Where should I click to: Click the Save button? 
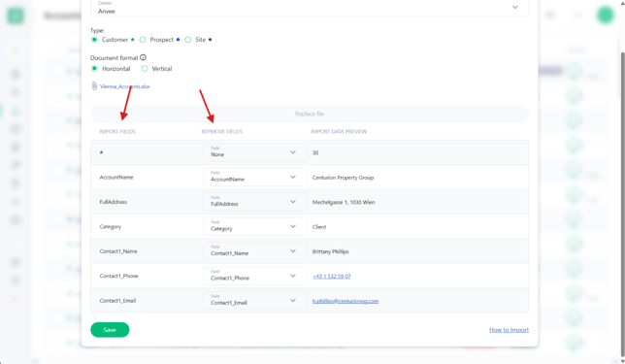[110, 330]
